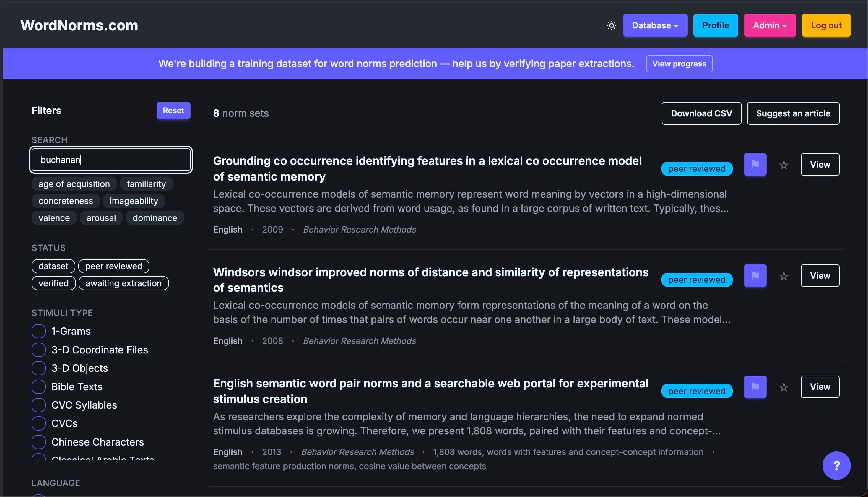
Task: Select the imageability search tag
Action: [134, 201]
